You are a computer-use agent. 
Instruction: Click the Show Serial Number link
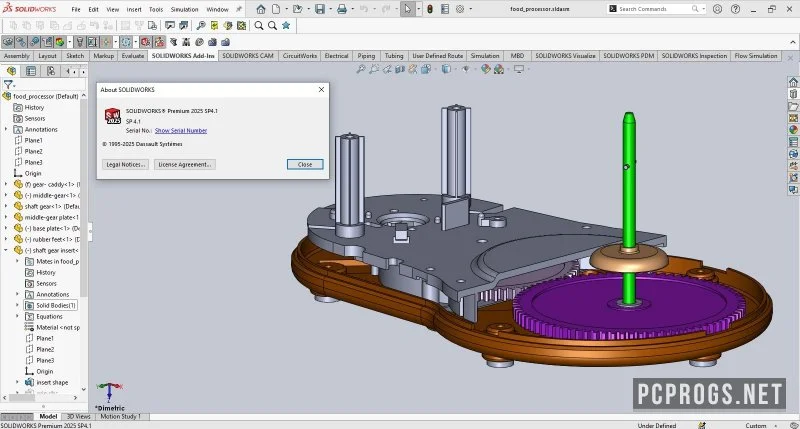181,131
